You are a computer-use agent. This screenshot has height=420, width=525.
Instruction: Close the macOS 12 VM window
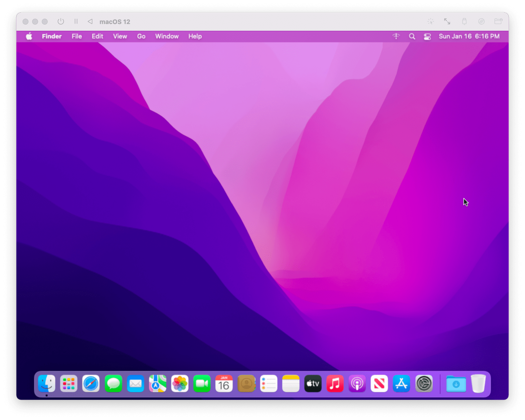(x=26, y=22)
